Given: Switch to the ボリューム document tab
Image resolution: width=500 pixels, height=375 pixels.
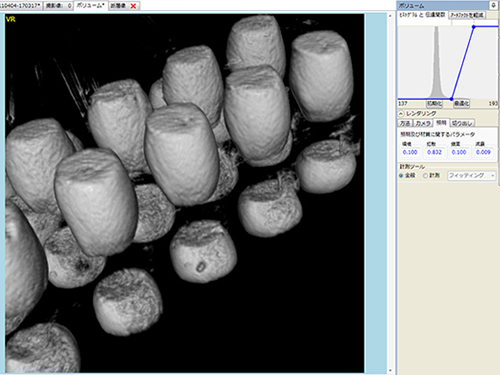Looking at the screenshot, I should [90, 6].
